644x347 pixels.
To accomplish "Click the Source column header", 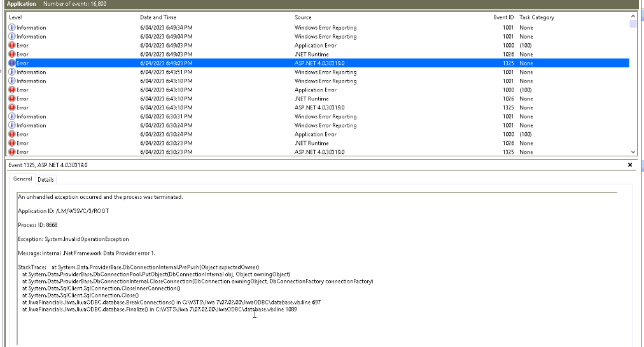I will pos(303,17).
